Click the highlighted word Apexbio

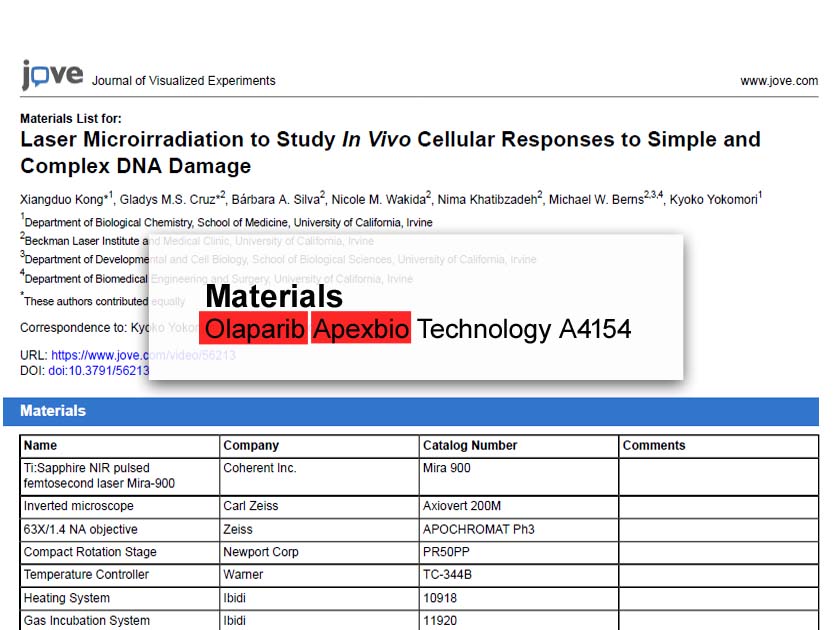coord(361,329)
